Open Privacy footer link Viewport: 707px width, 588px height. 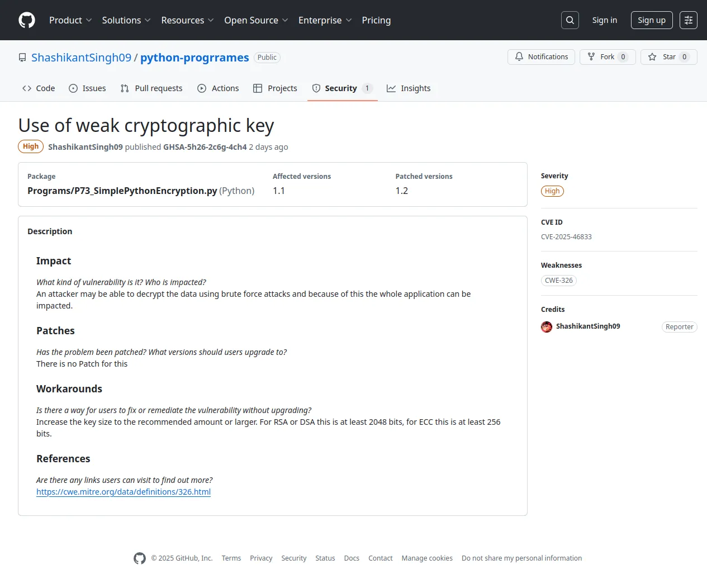[261, 558]
